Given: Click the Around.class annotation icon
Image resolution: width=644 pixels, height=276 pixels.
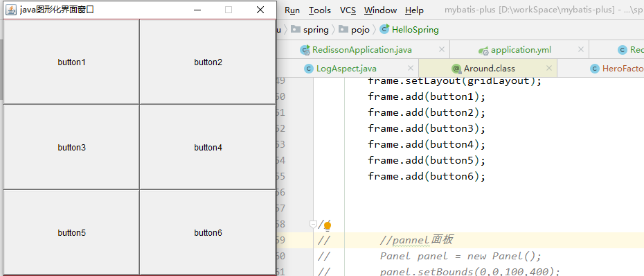Looking at the screenshot, I should (x=456, y=69).
